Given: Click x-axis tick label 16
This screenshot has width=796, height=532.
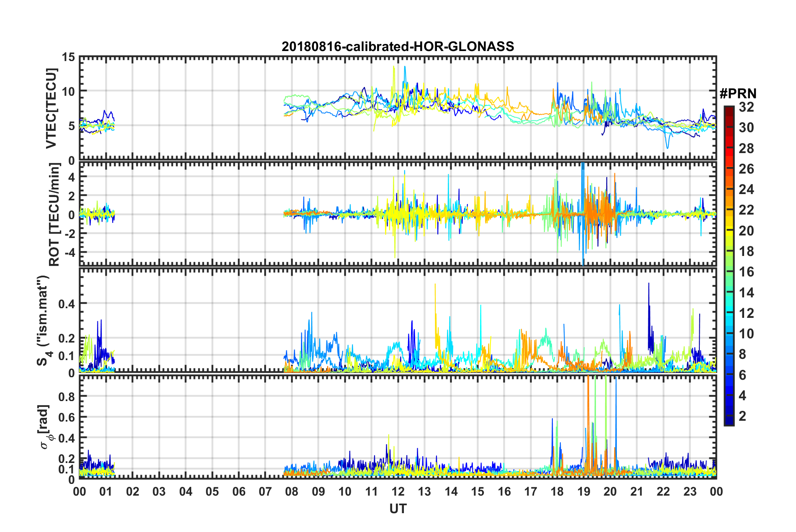Looking at the screenshot, I should (504, 491).
